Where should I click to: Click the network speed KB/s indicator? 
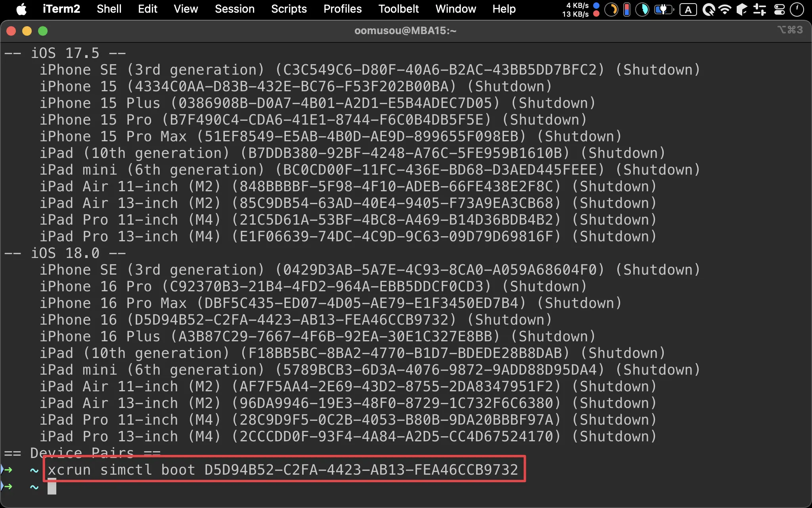point(580,10)
